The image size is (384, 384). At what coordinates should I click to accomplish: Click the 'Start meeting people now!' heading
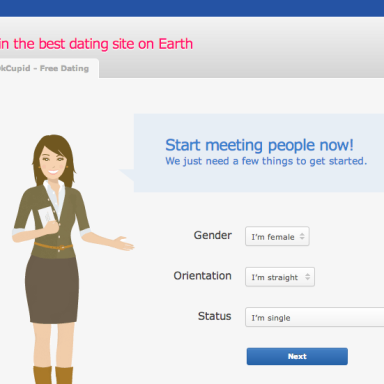(259, 145)
